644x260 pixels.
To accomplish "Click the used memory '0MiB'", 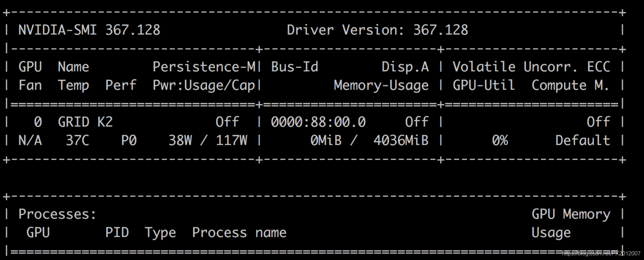I will click(326, 140).
